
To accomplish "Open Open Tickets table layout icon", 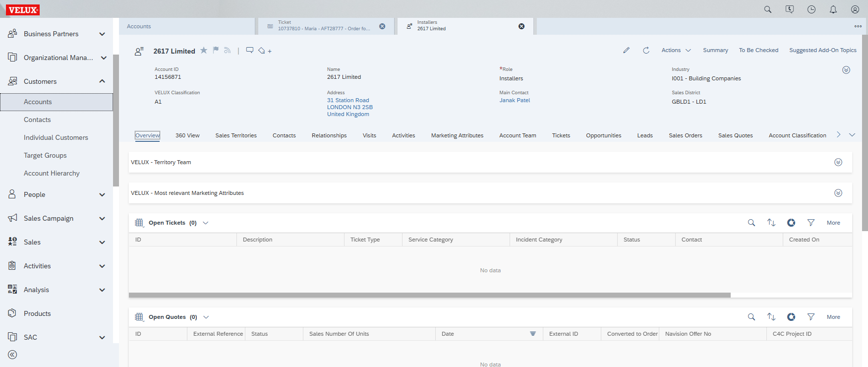I will [x=139, y=223].
